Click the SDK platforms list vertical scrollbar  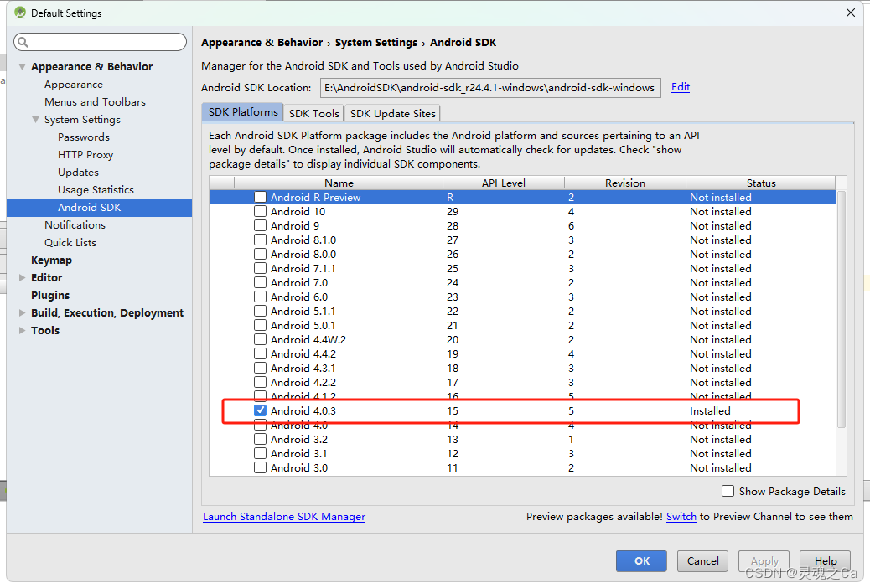tap(842, 309)
